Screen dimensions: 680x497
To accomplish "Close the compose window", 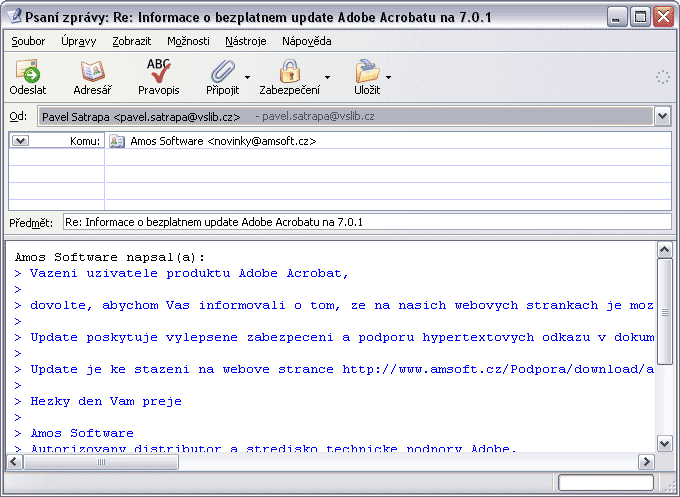I will click(x=664, y=17).
